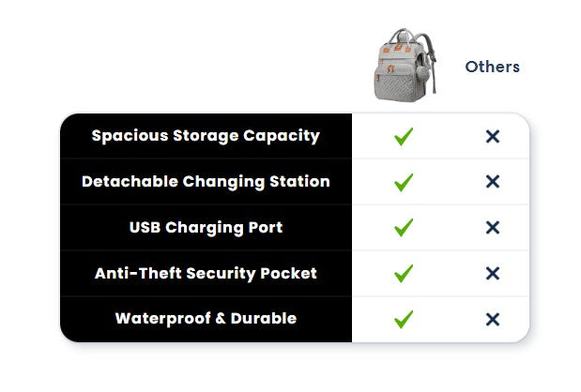Image resolution: width=581 pixels, height=392 pixels.
Task: Click the Others column heading
Action: pyautogui.click(x=492, y=67)
